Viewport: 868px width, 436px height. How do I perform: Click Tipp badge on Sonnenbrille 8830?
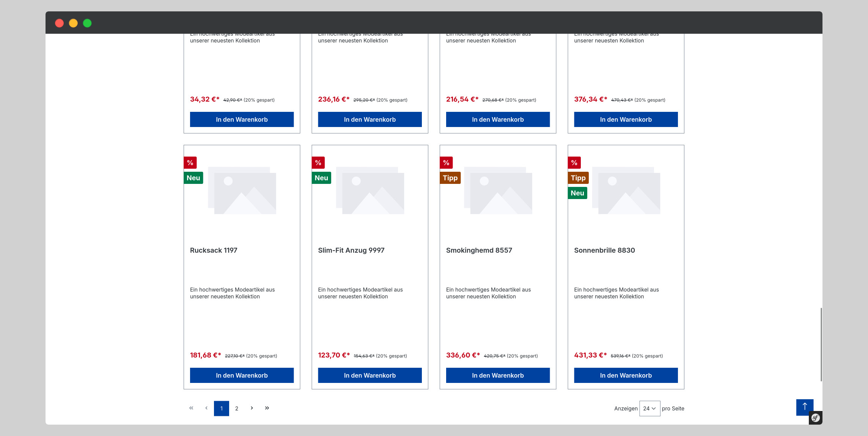(578, 178)
